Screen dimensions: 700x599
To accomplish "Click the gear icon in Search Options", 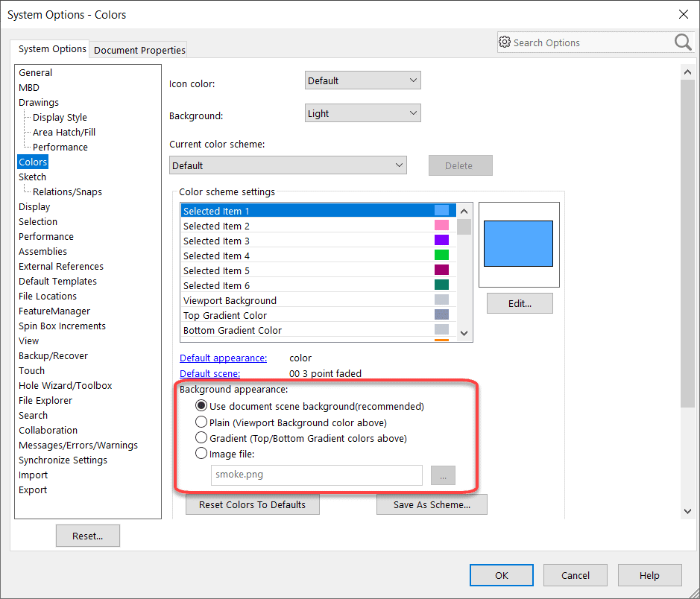I will [505, 42].
